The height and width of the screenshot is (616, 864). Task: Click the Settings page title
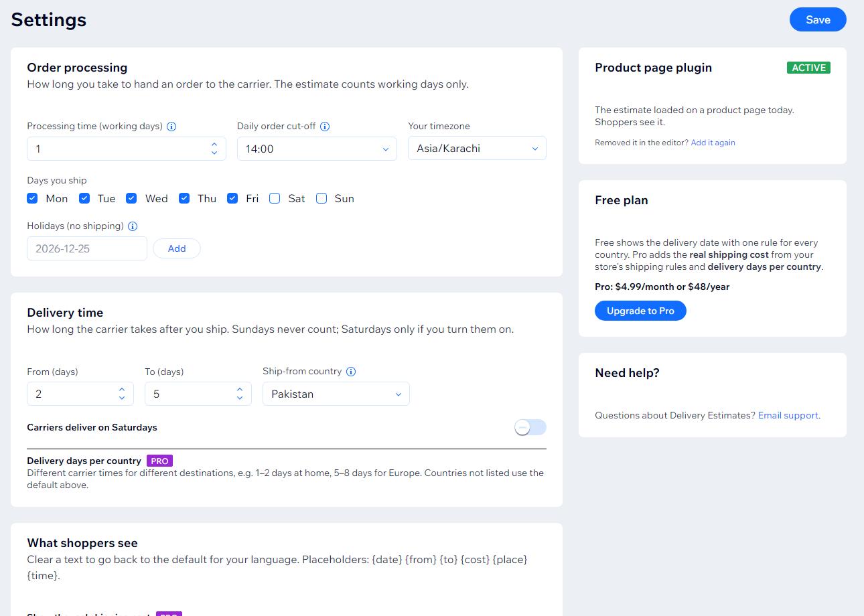point(49,19)
